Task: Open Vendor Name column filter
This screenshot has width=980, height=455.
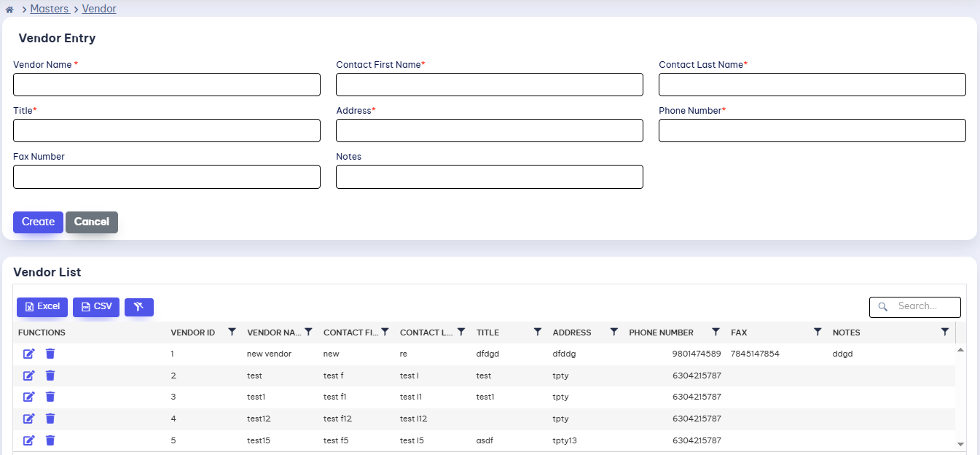Action: (x=308, y=332)
